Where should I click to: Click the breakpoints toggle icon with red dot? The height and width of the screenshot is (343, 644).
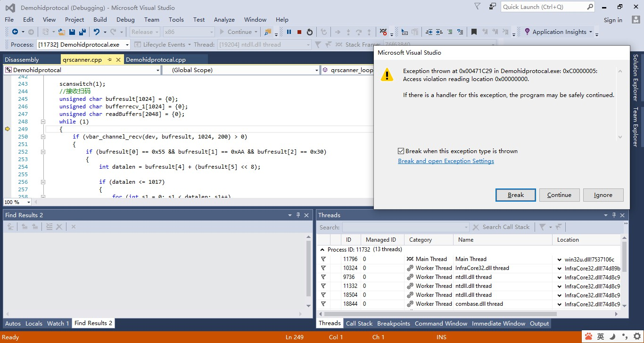pos(383,32)
